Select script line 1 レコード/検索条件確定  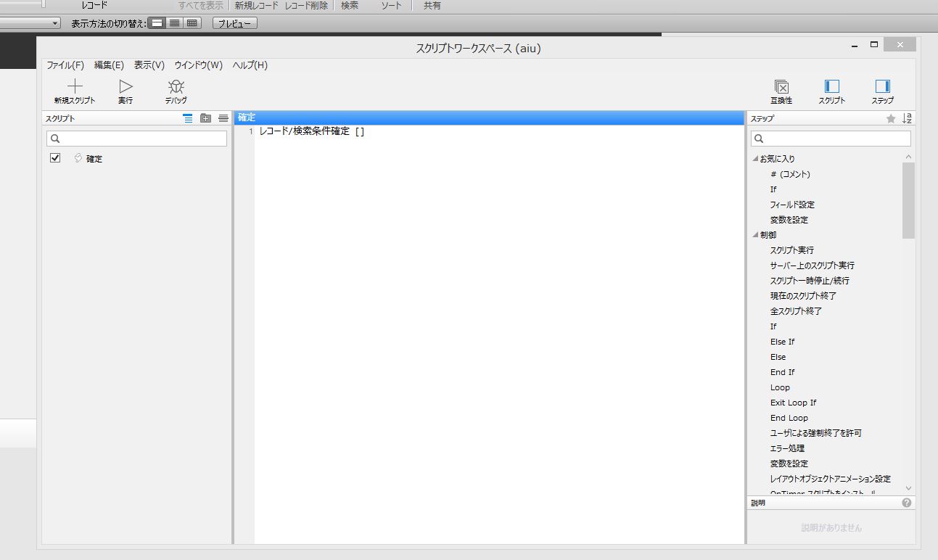click(x=311, y=131)
